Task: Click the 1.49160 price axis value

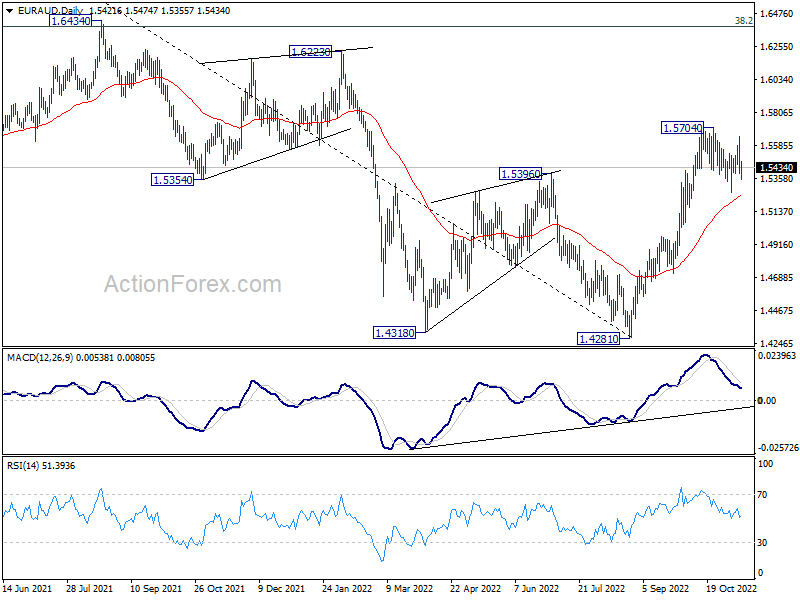Action: [x=777, y=244]
